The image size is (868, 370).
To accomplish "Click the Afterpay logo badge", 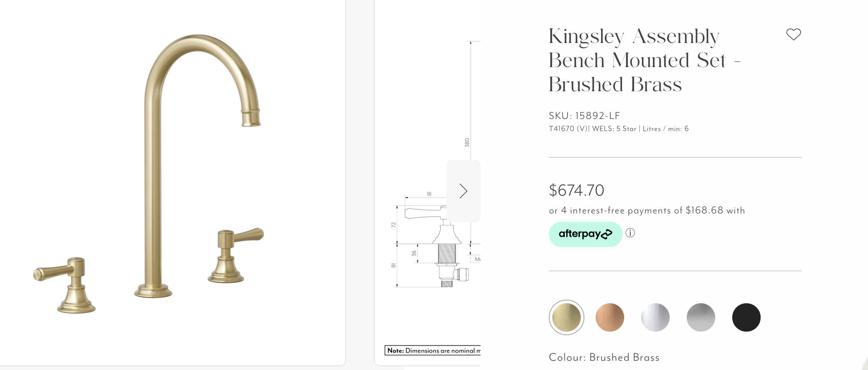I will (x=585, y=234).
